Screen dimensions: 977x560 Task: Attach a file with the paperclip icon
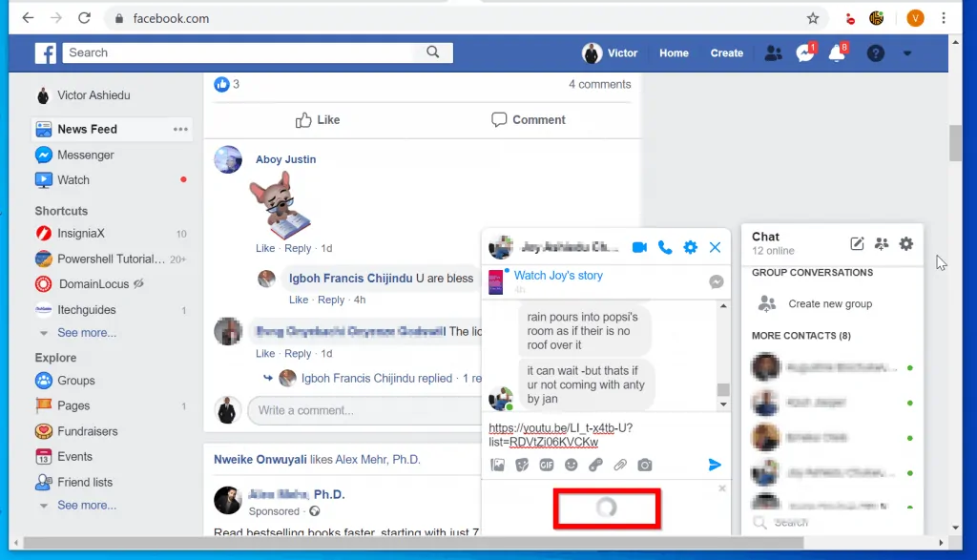[620, 465]
